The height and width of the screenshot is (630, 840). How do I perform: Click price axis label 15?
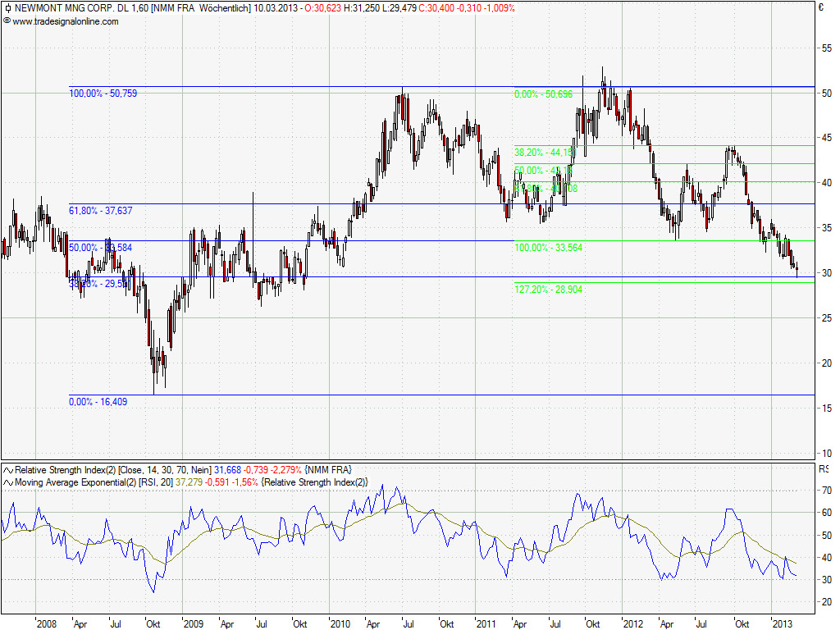[827, 409]
